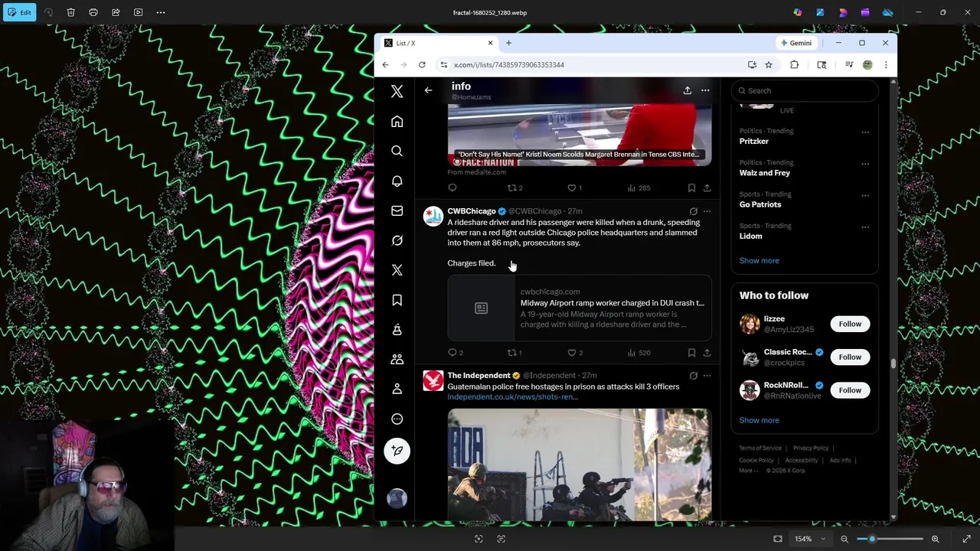Repost the CWBChicago post

(x=512, y=353)
